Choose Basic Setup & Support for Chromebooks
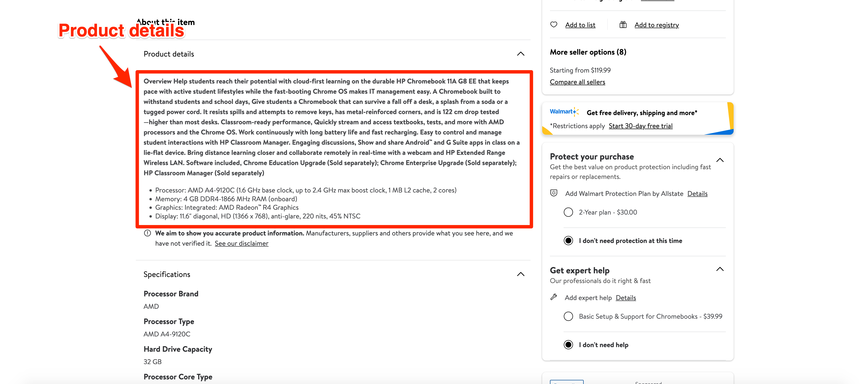The width and height of the screenshot is (868, 384). pos(568,316)
